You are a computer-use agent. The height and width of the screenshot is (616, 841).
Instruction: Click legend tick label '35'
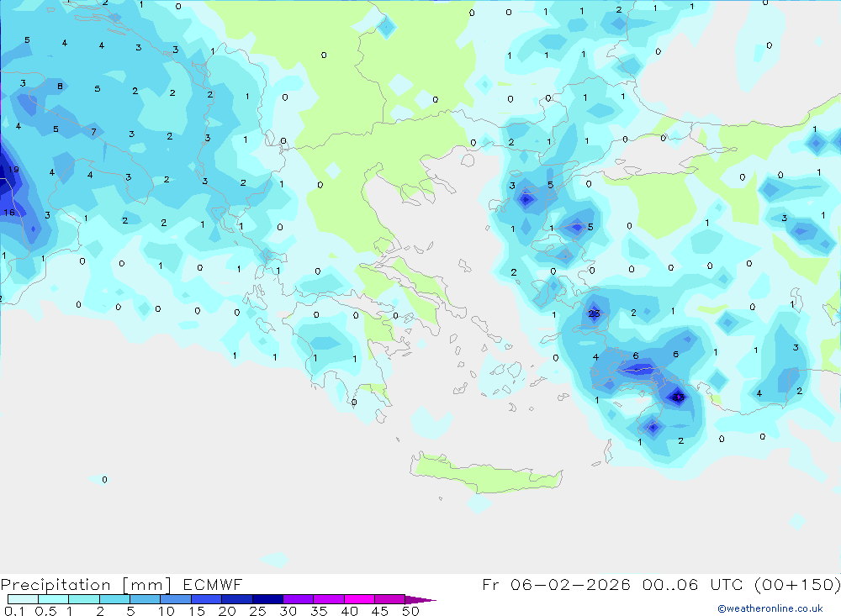(319, 611)
